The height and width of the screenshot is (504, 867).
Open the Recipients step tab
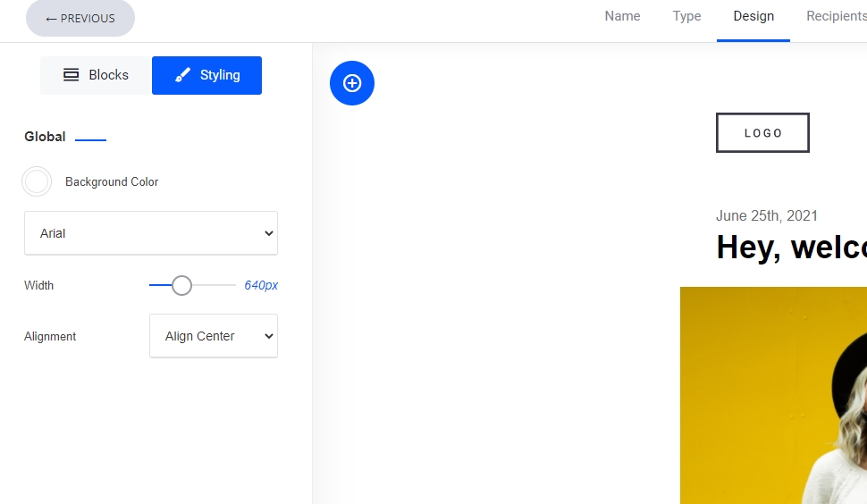click(836, 16)
